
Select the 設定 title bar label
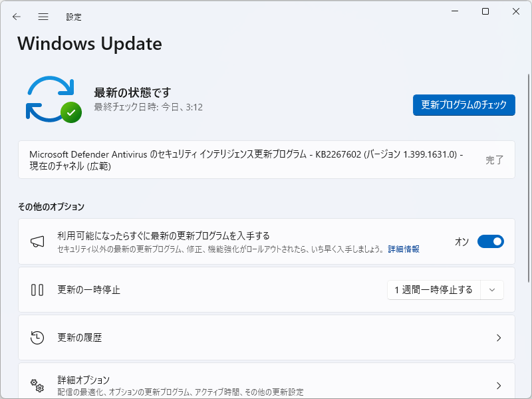click(x=74, y=17)
